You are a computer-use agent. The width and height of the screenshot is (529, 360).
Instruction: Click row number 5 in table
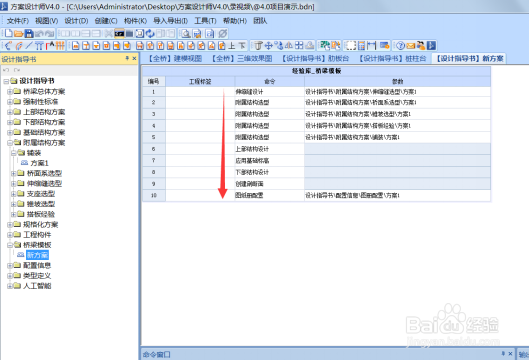point(154,137)
